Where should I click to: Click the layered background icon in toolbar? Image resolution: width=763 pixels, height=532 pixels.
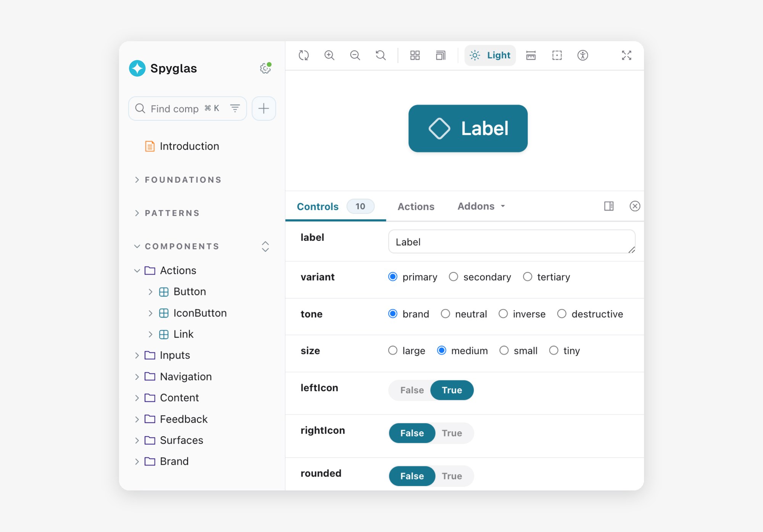441,55
